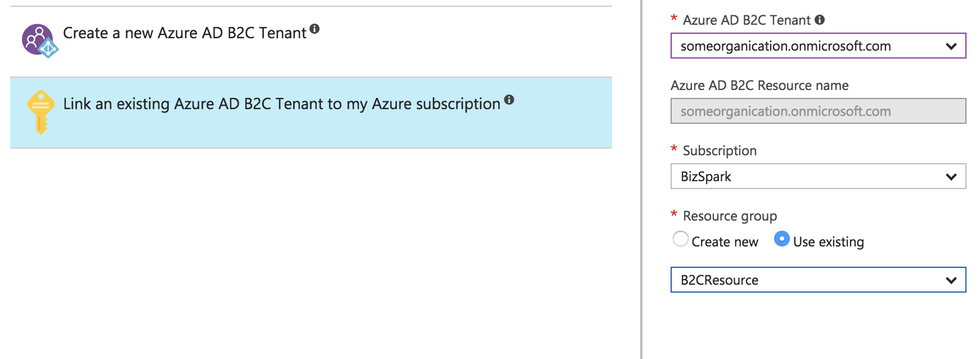This screenshot has height=359, width=980.
Task: View info icon next to Azure AD B2C Tenant label
Action: point(820,20)
